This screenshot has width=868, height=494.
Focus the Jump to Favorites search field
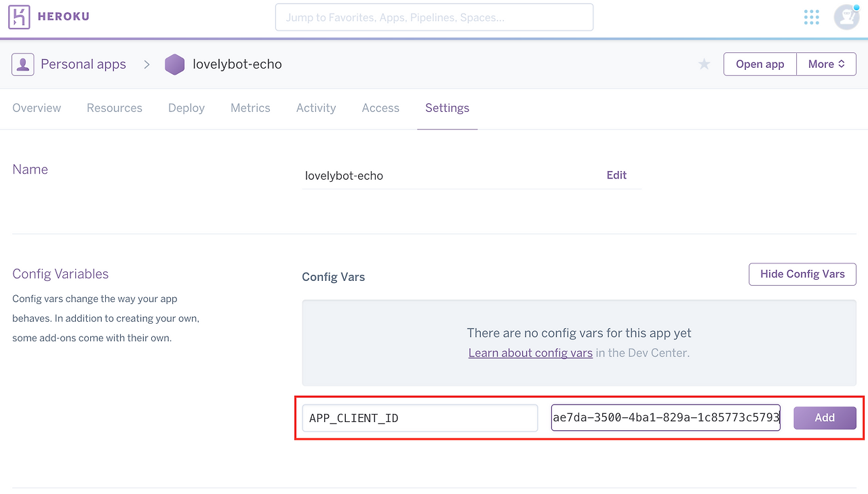434,17
